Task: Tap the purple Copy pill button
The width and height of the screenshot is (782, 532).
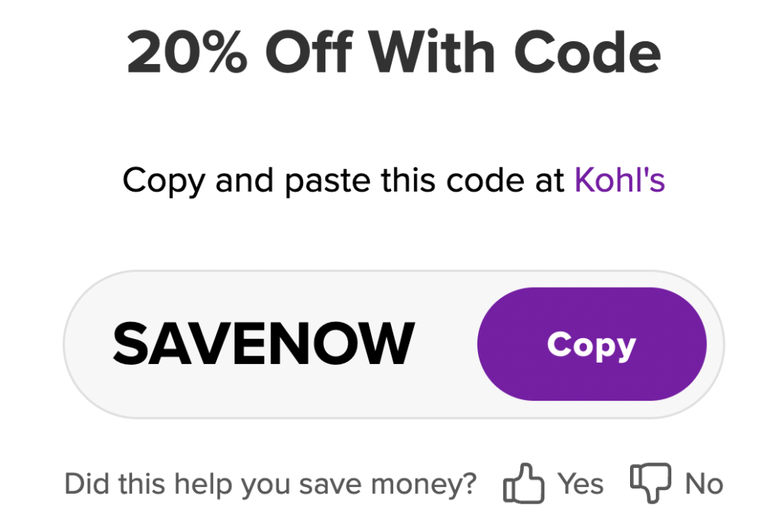Action: (592, 343)
